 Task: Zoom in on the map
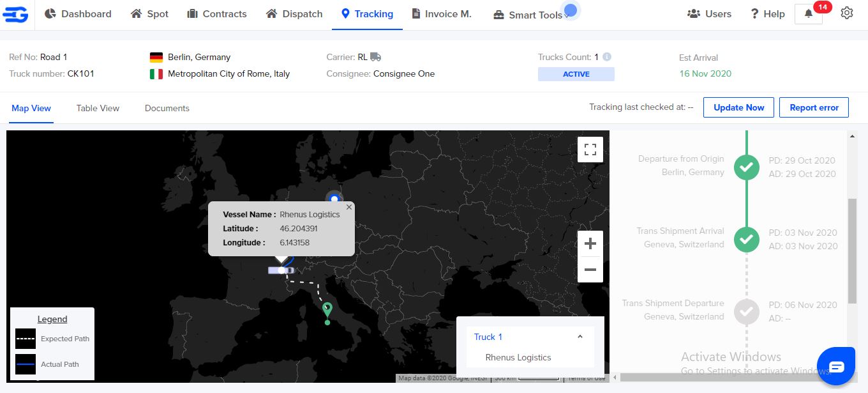[x=590, y=243]
